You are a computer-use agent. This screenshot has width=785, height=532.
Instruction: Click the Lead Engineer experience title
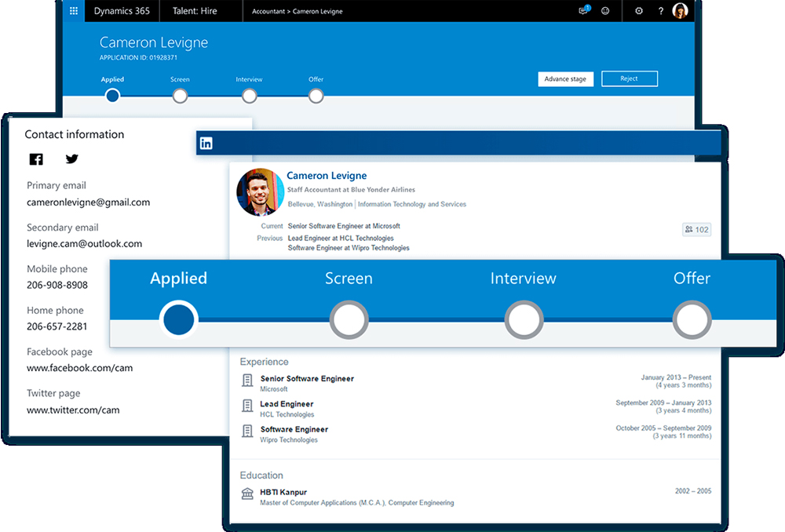287,404
